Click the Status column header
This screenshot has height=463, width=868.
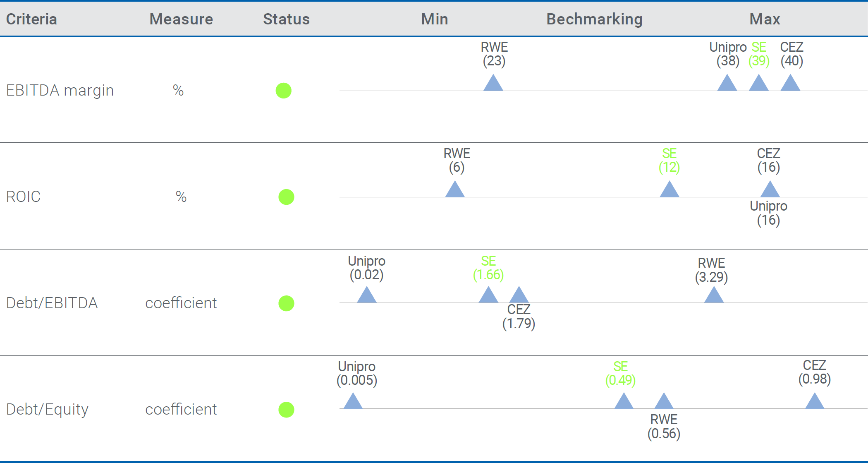coord(286,19)
